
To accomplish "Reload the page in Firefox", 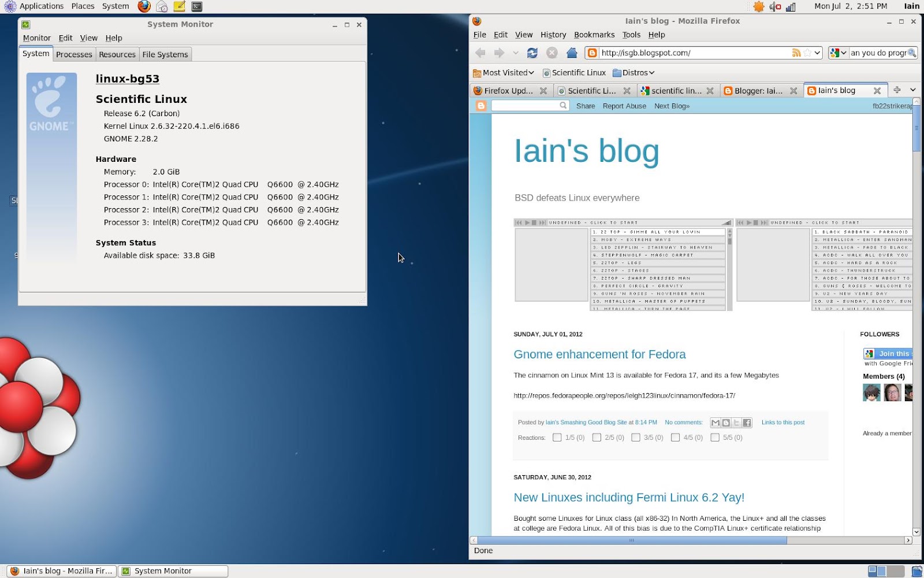I will (x=532, y=53).
